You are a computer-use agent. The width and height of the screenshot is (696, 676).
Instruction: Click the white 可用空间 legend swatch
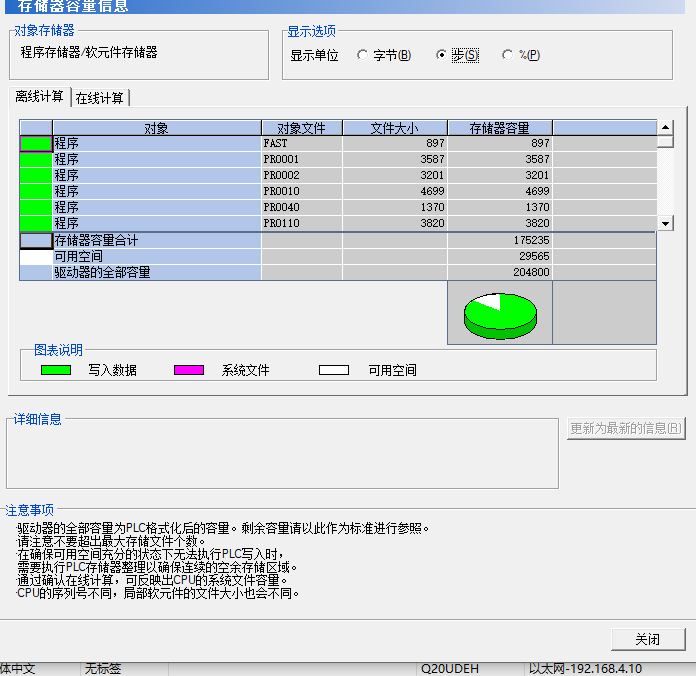334,370
